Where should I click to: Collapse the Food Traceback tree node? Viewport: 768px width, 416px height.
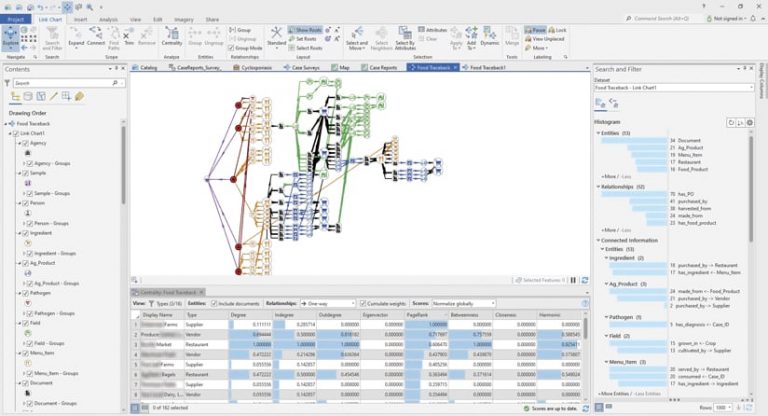(6, 124)
